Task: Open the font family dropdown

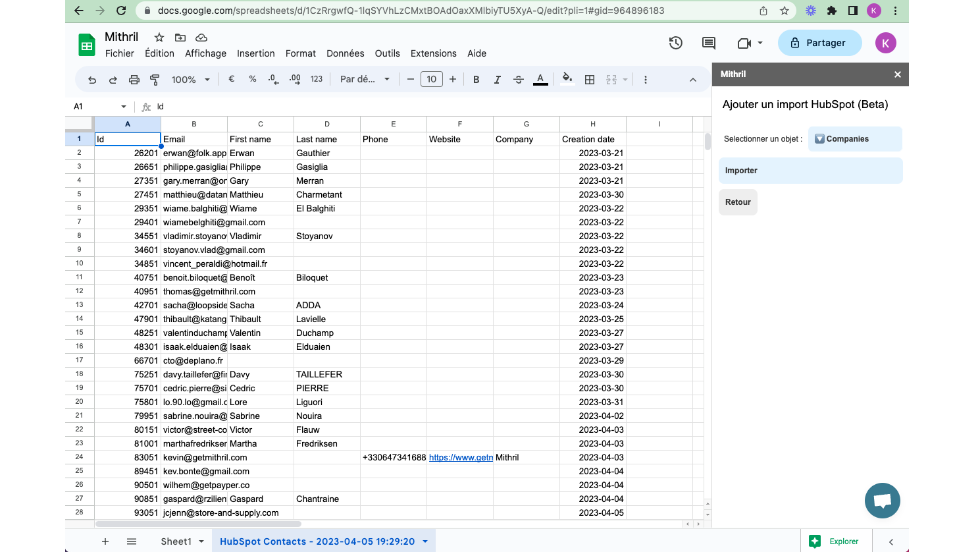Action: point(365,80)
